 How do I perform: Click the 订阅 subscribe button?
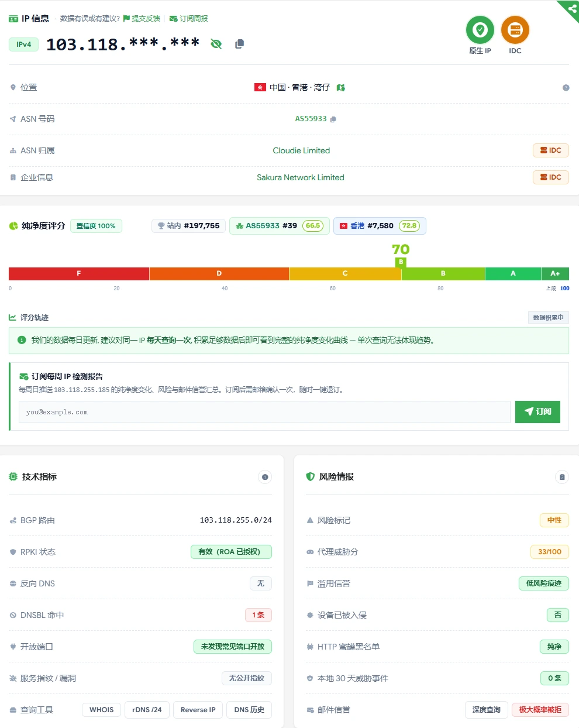(x=537, y=411)
